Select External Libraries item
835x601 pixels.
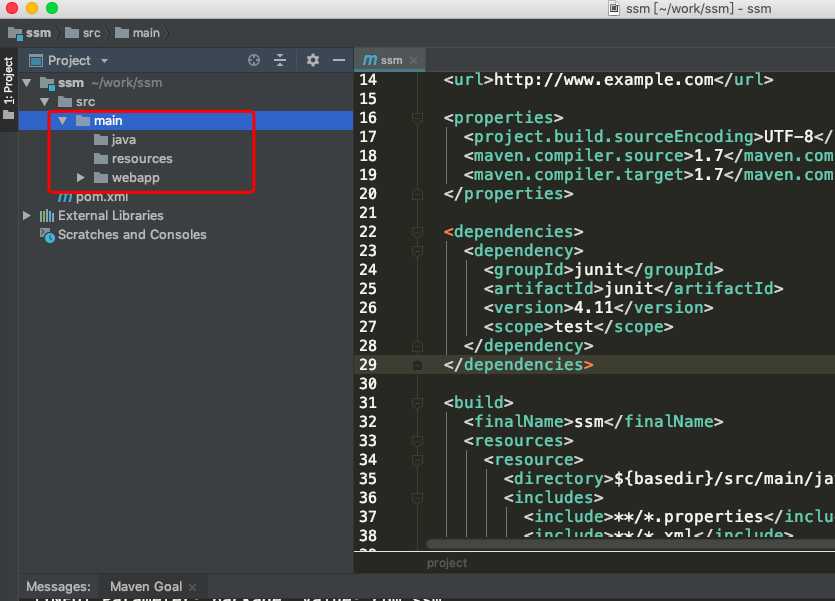(x=111, y=216)
